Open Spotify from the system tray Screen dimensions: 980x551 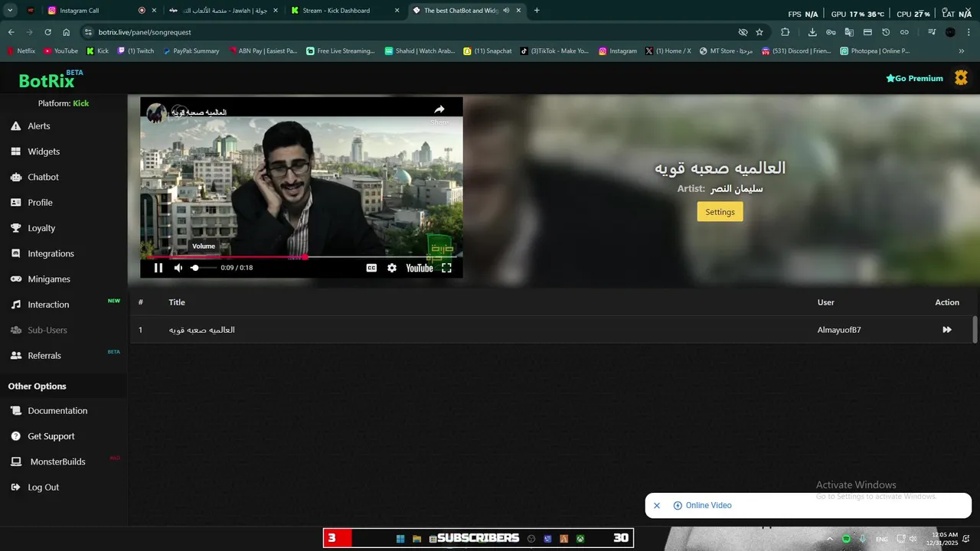coord(846,539)
